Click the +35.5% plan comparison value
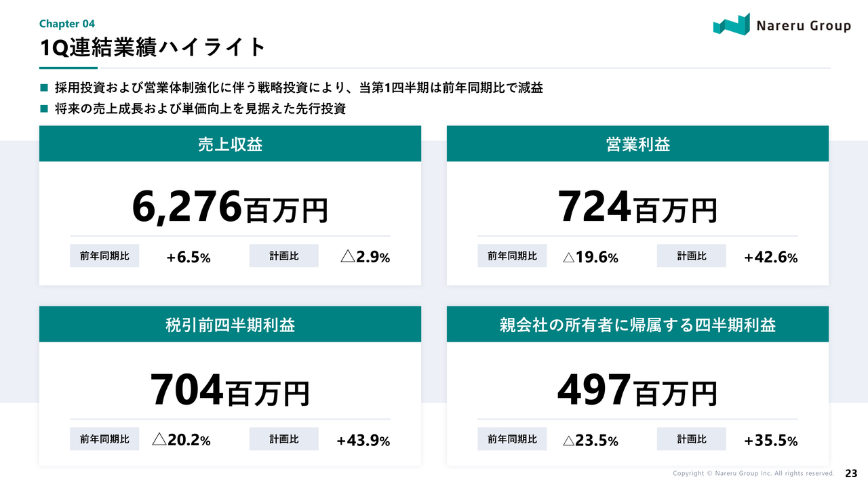 click(x=770, y=441)
